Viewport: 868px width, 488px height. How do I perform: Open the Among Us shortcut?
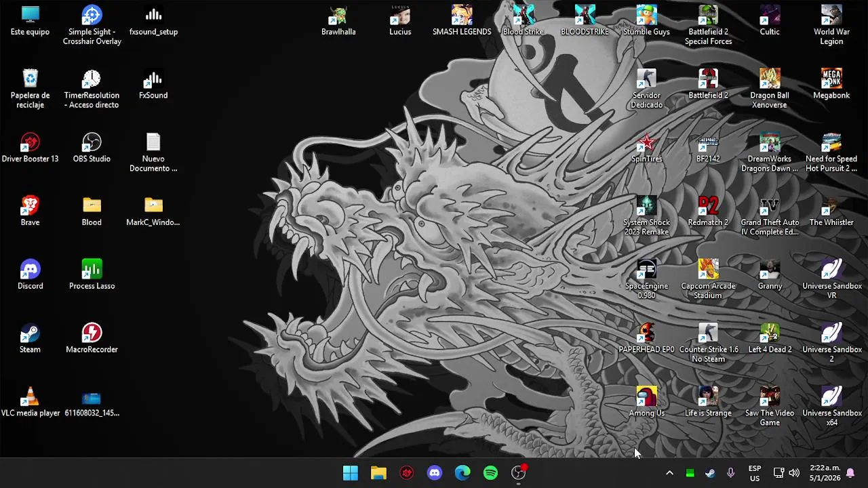point(646,403)
